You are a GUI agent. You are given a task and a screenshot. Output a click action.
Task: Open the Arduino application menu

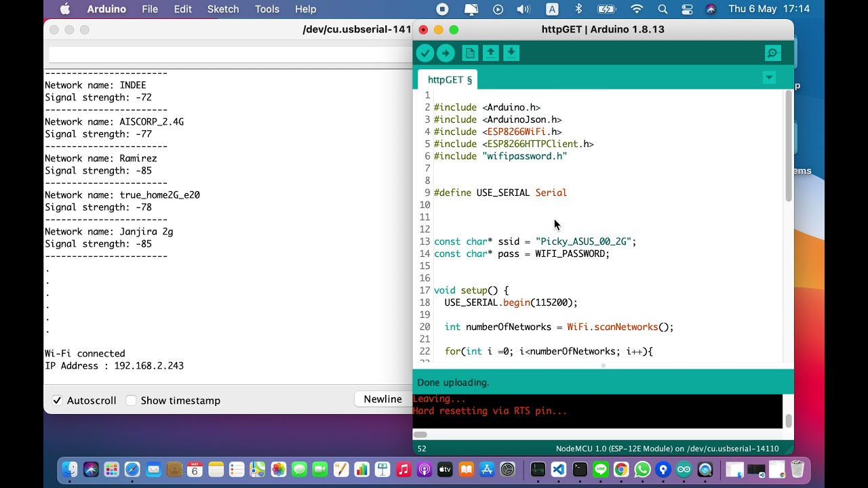click(106, 9)
